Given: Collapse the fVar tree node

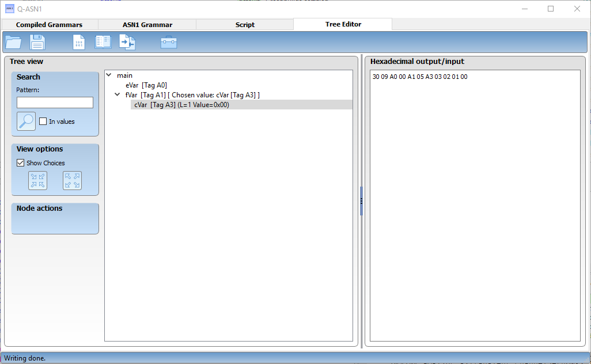Looking at the screenshot, I should point(118,94).
